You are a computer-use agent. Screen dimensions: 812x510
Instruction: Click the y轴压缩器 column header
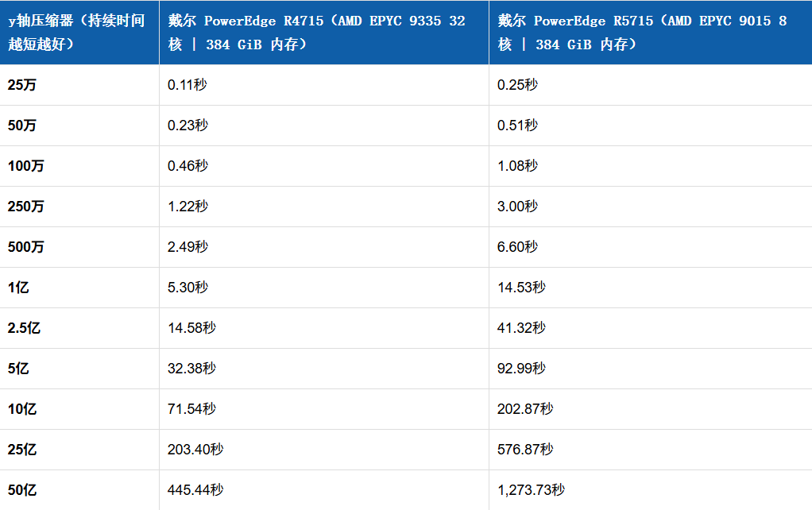pyautogui.click(x=79, y=32)
